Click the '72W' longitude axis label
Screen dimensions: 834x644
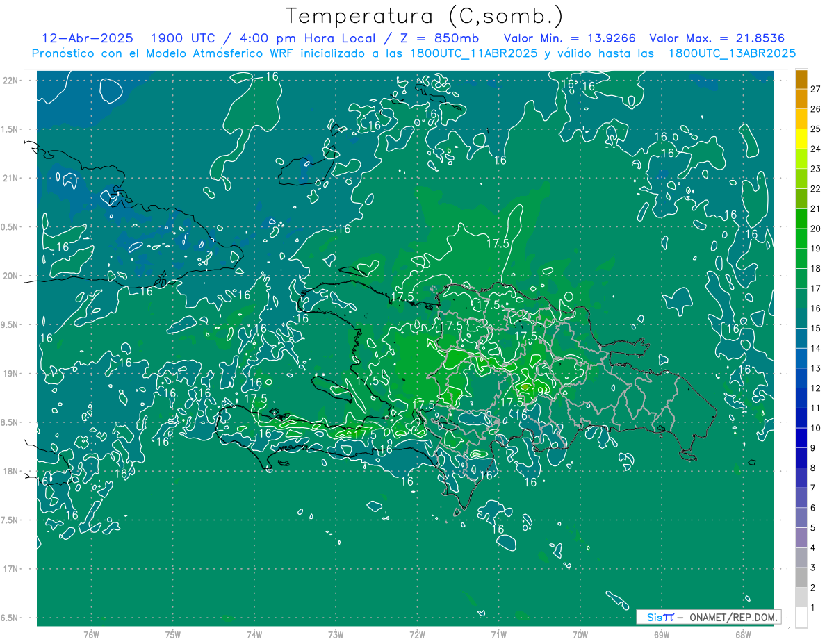pyautogui.click(x=417, y=634)
